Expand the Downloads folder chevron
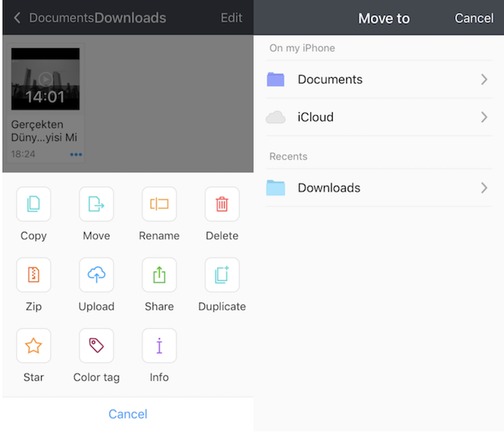Viewport: 504px width, 432px height. (x=484, y=188)
